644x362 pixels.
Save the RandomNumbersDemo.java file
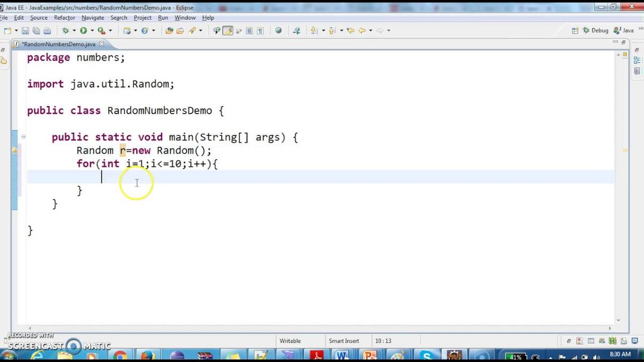[24, 31]
